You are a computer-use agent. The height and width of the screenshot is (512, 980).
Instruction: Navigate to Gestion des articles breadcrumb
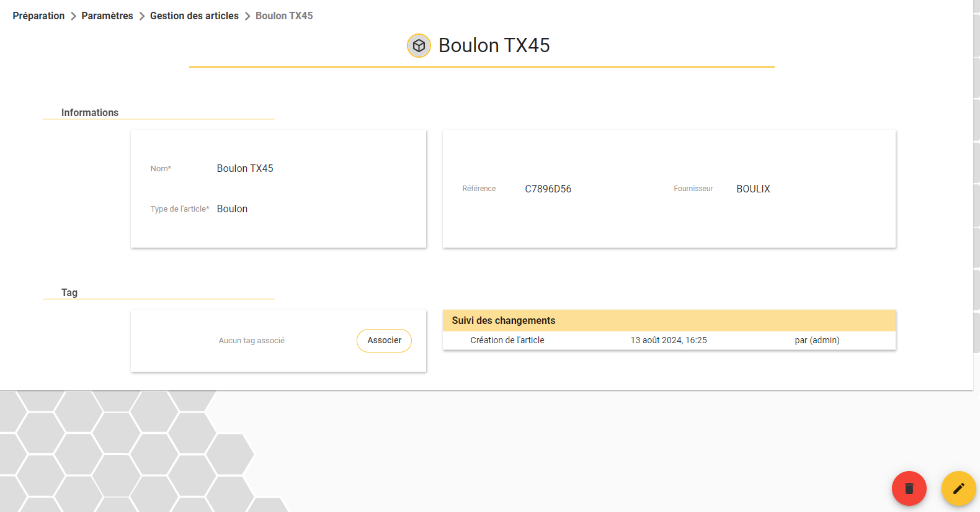tap(194, 16)
